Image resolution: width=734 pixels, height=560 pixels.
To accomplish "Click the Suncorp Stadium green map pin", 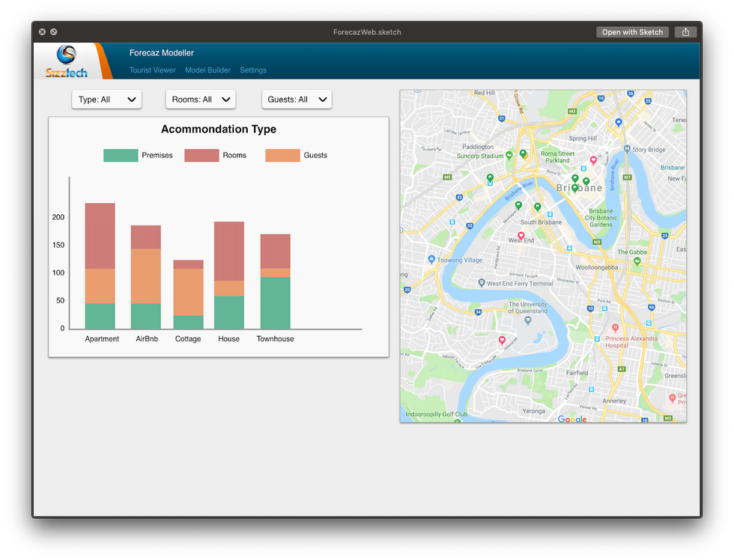I will [x=509, y=155].
